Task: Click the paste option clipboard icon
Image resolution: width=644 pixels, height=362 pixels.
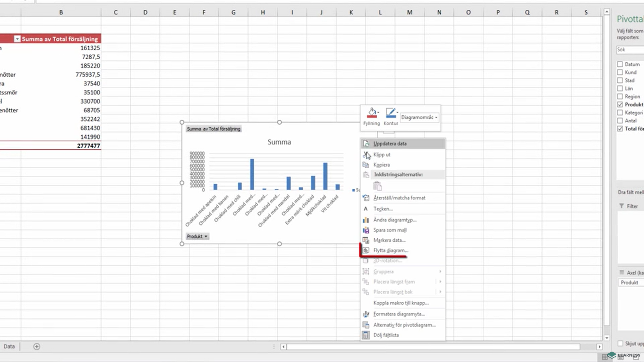Action: click(x=377, y=186)
